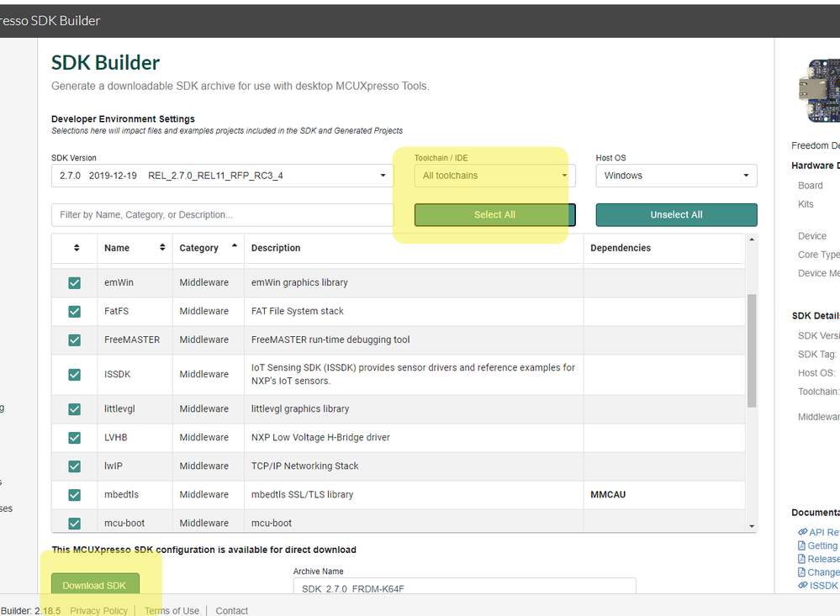Click the Unselect All button
This screenshot has width=840, height=616.
point(676,215)
